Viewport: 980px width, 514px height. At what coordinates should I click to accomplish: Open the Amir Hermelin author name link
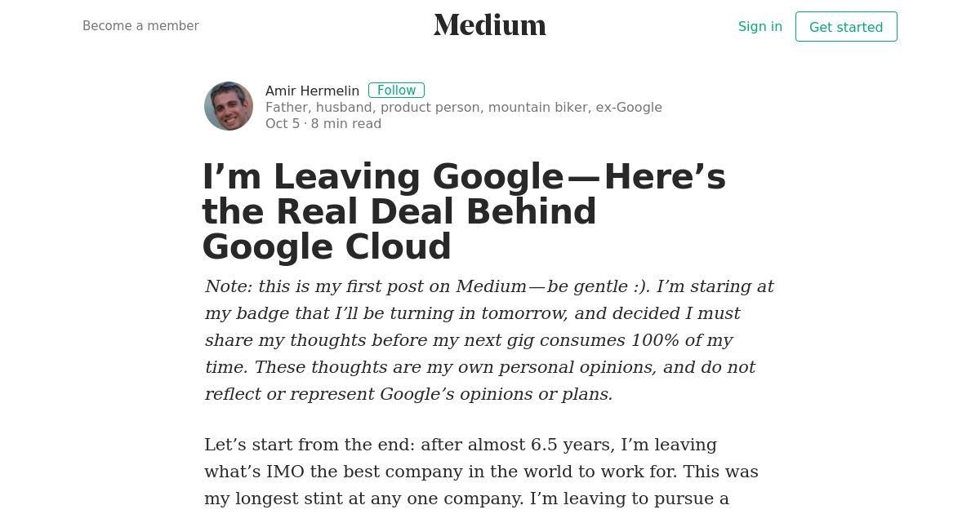[312, 91]
